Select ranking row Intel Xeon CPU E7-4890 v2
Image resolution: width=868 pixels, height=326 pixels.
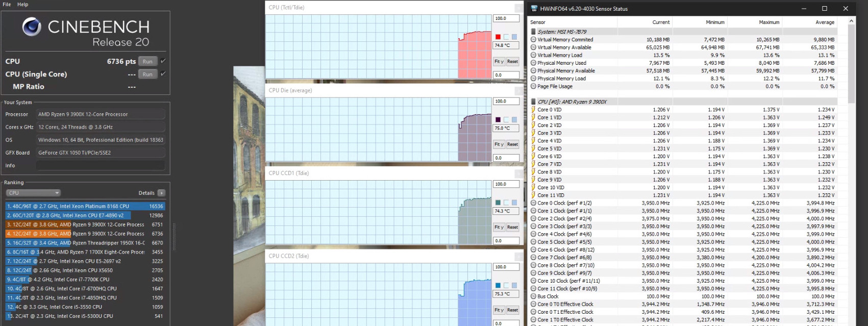(x=85, y=215)
